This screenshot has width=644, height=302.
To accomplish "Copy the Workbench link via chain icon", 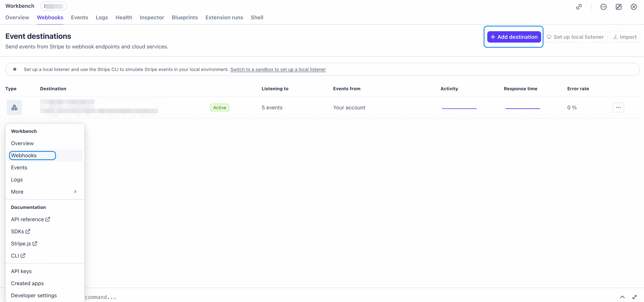I will [579, 7].
